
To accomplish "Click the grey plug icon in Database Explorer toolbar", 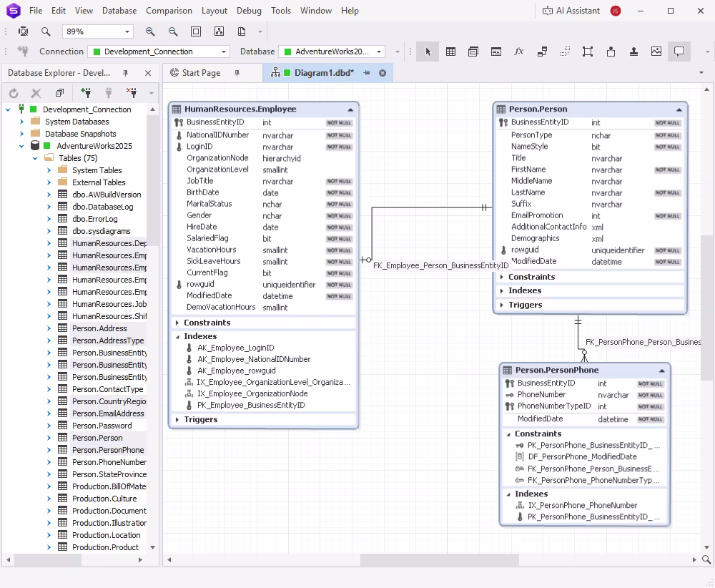I will (109, 93).
